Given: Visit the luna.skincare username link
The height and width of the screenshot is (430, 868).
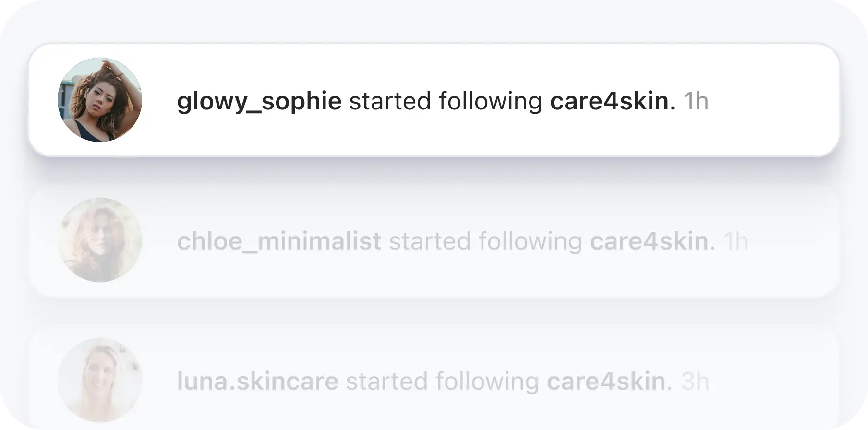Looking at the screenshot, I should 258,381.
